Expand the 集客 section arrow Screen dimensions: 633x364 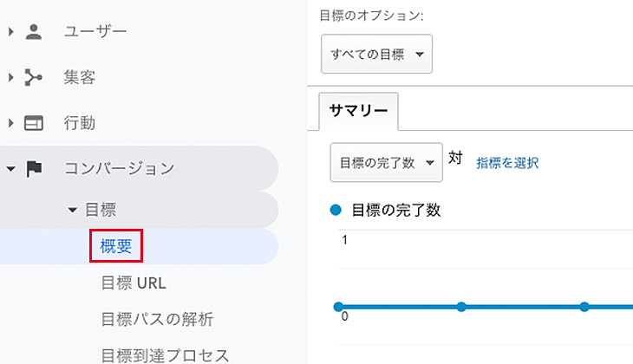click(x=11, y=77)
